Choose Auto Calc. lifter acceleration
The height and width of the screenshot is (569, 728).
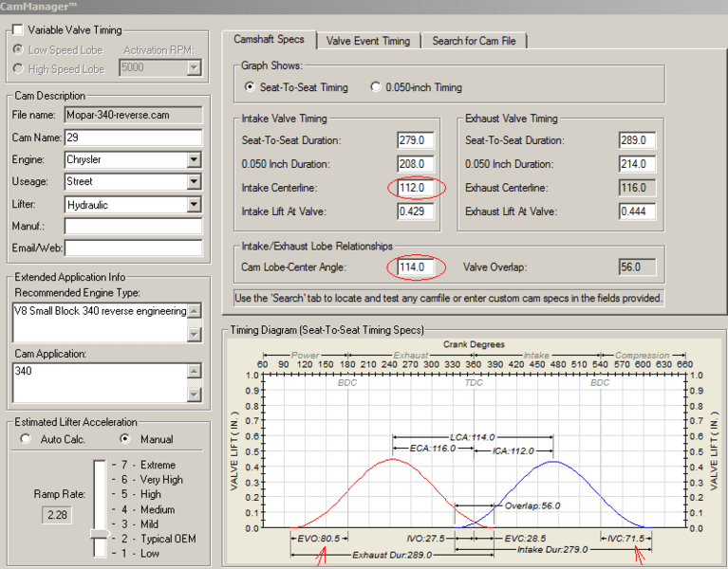[26, 440]
